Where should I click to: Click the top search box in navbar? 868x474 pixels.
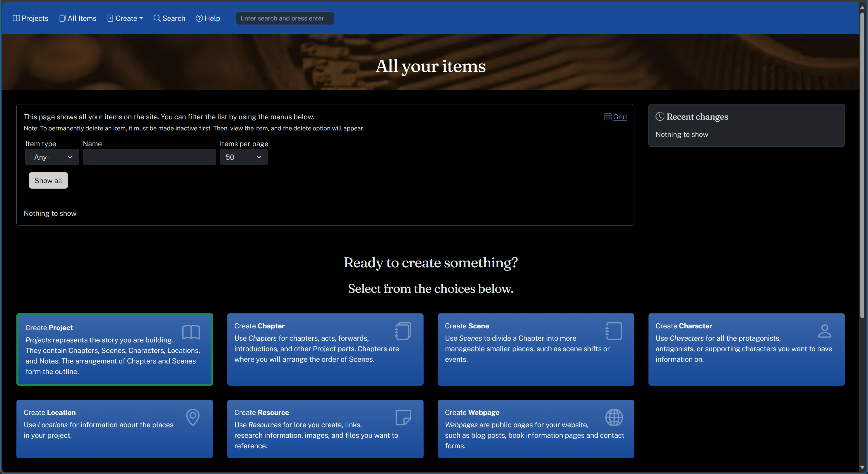point(285,18)
